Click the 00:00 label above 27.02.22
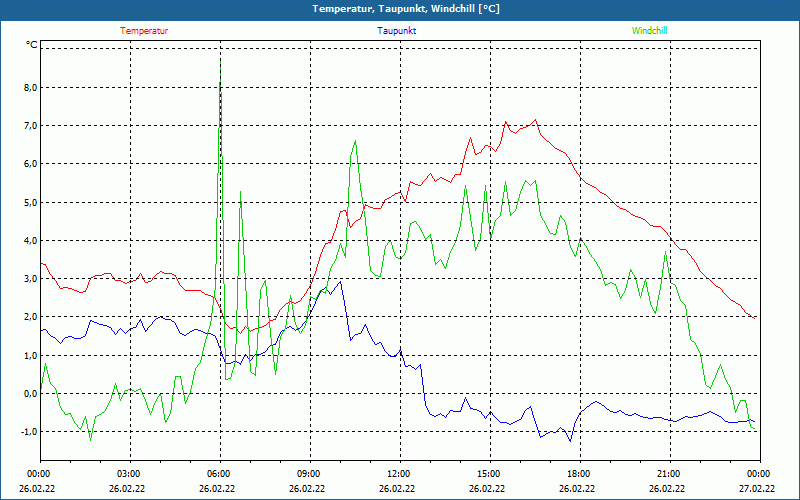 760,474
